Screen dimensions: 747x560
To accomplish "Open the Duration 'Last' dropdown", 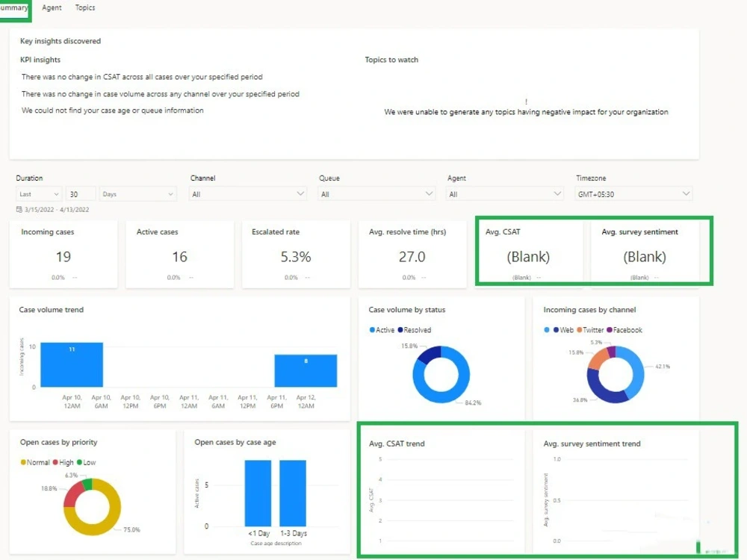I will tap(39, 194).
